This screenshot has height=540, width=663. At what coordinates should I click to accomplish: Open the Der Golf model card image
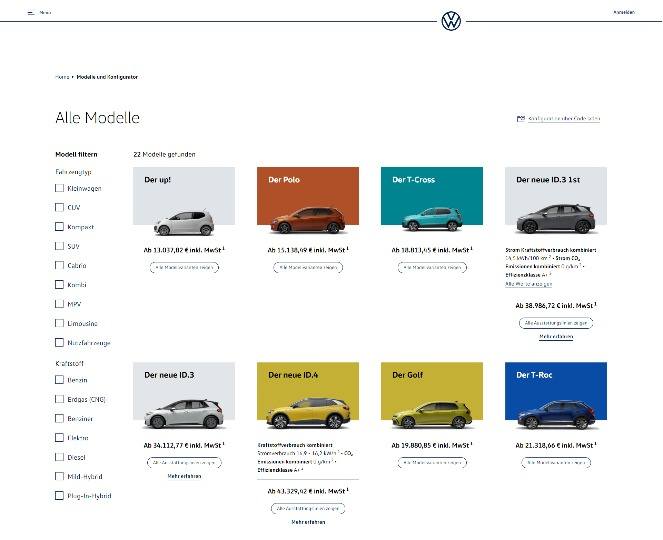[432, 396]
